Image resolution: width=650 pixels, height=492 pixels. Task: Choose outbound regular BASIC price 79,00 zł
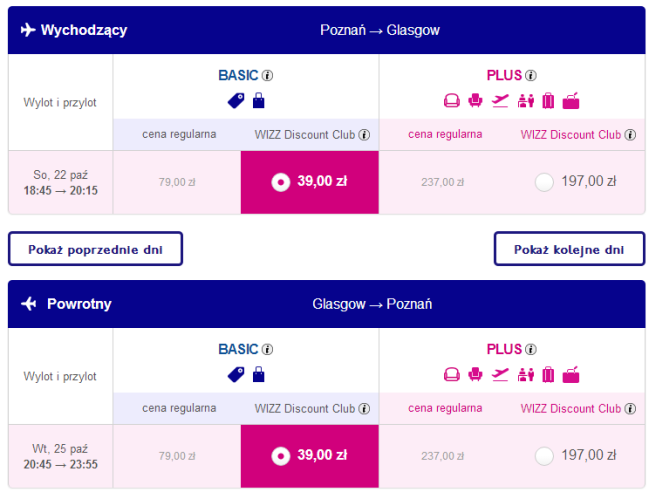tap(177, 182)
